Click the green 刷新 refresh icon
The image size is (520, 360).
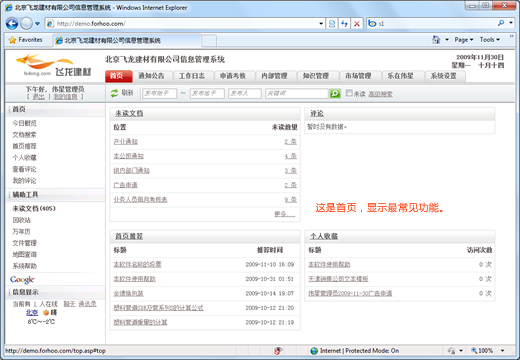[114, 93]
